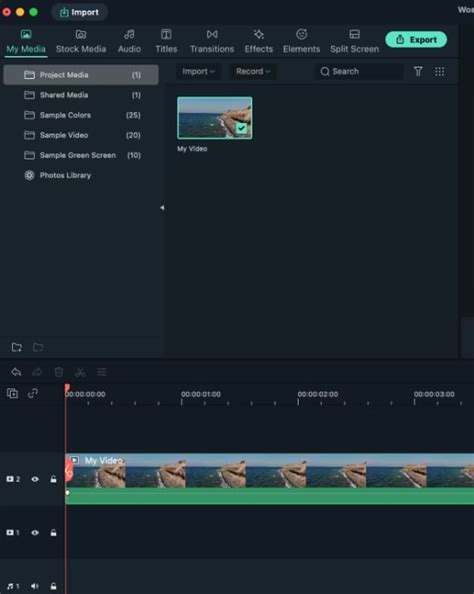Hide video track 1 with eye icon

35,533
